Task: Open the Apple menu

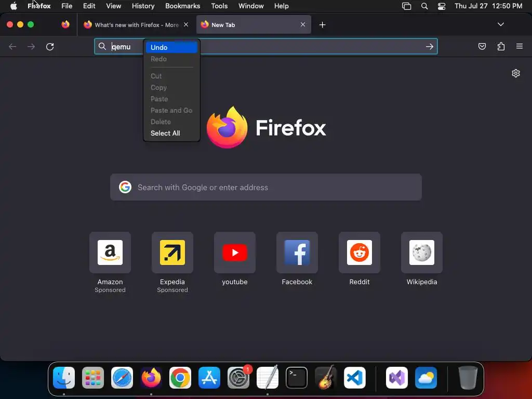Action: click(14, 6)
